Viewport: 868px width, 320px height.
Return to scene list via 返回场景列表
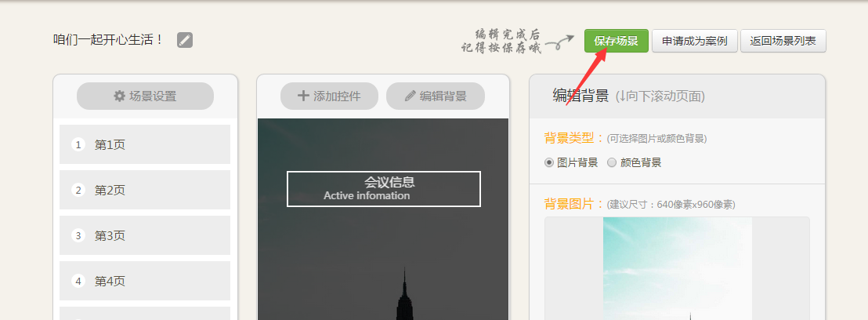[x=783, y=41]
